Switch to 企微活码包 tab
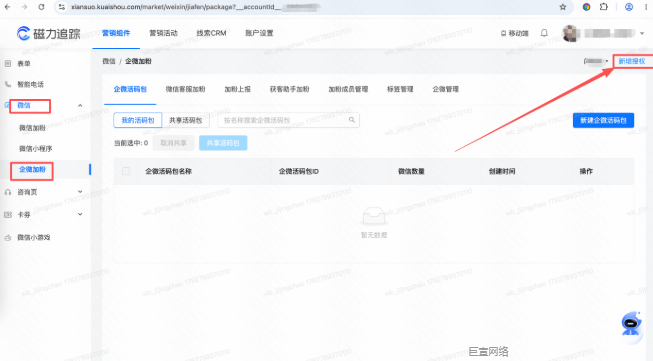The image size is (653, 361). click(130, 89)
